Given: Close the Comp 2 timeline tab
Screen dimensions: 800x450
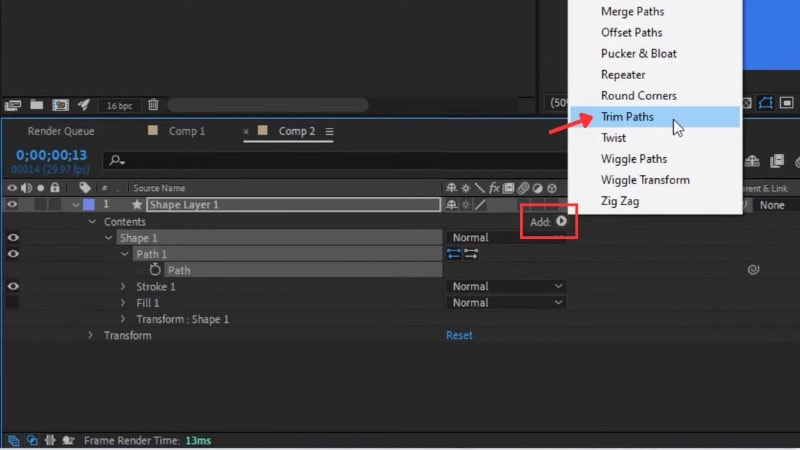Looking at the screenshot, I should coord(246,132).
